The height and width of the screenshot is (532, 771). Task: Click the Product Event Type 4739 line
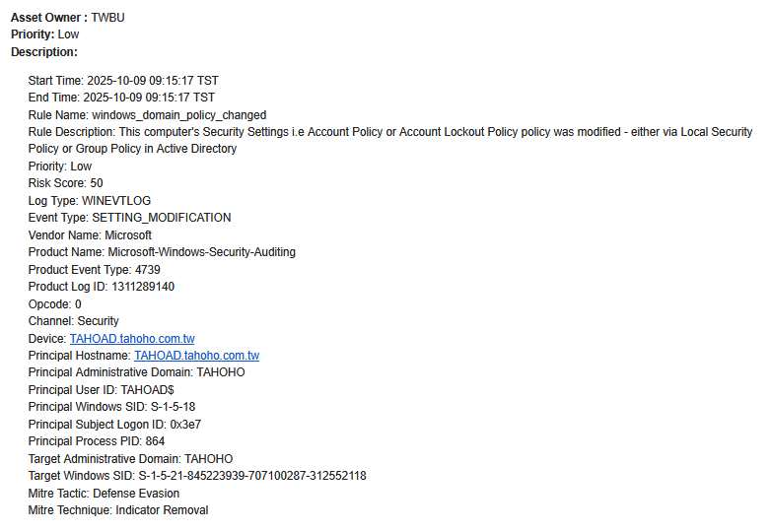(x=94, y=270)
